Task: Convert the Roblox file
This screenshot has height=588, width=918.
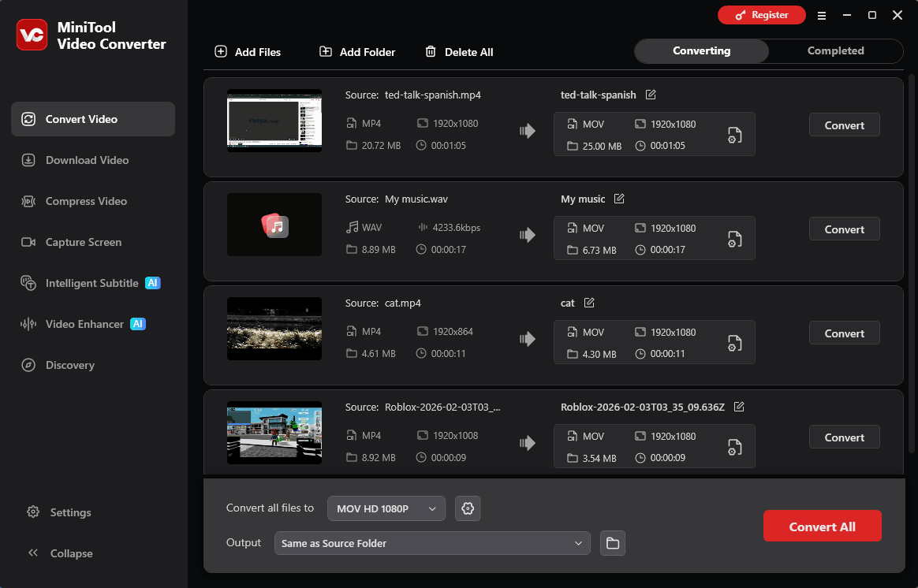Action: pyautogui.click(x=844, y=437)
